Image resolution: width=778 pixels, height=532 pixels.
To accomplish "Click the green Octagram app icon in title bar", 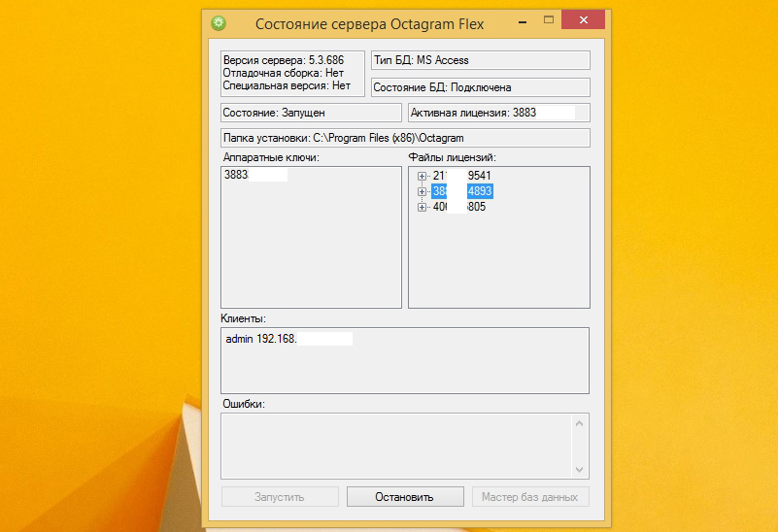I will [x=219, y=22].
